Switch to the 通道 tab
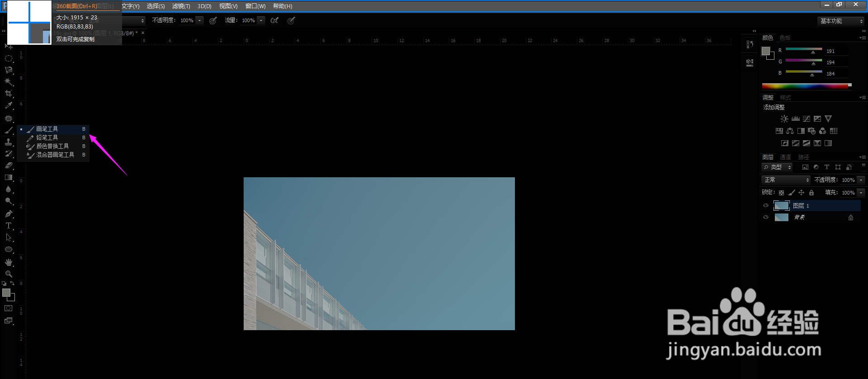The image size is (868, 379). pyautogui.click(x=785, y=157)
